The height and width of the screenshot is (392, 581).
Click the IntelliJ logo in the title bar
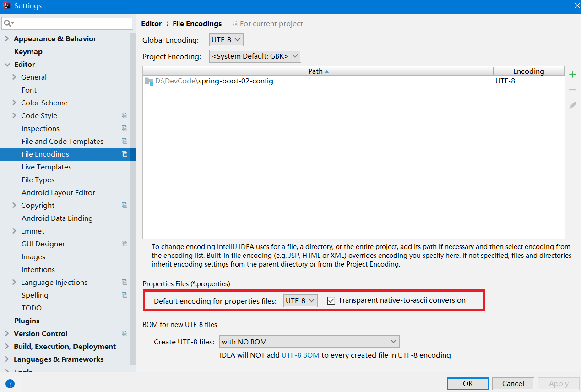6,6
